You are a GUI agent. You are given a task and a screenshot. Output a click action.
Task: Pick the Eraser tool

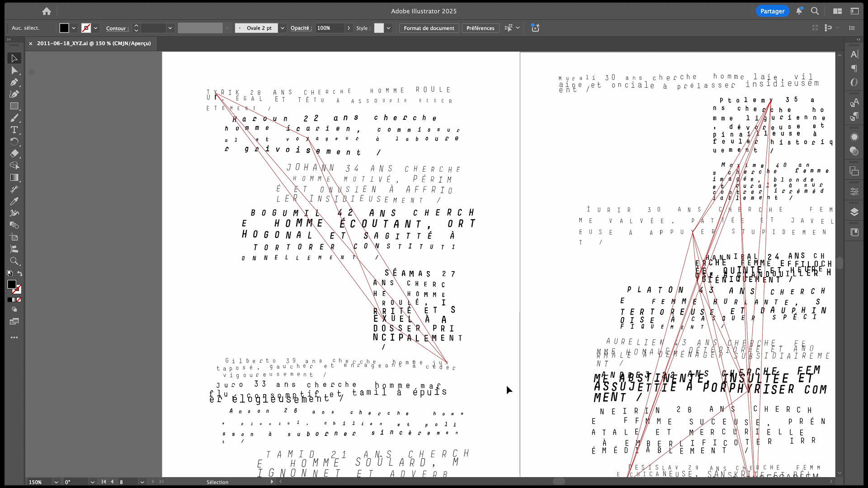(14, 154)
